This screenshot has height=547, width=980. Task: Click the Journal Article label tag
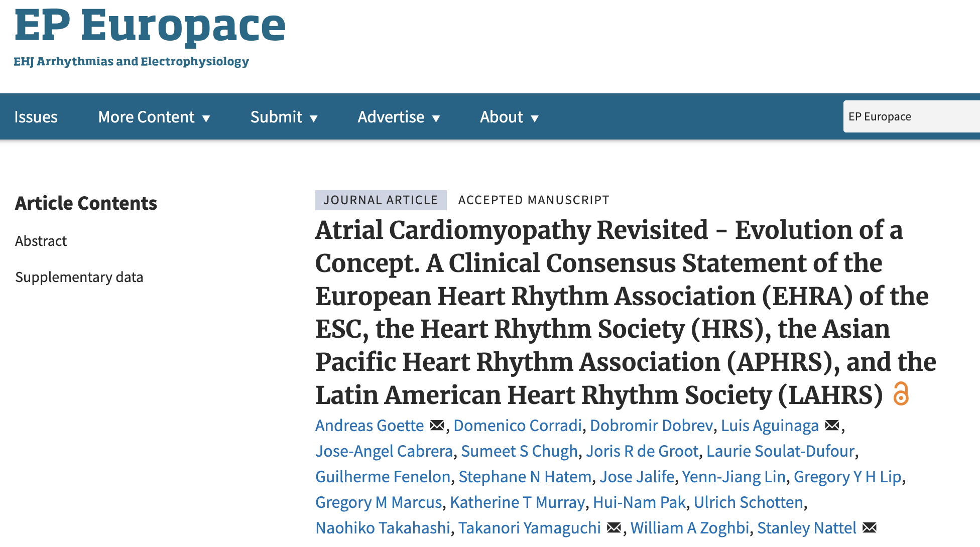tap(381, 200)
